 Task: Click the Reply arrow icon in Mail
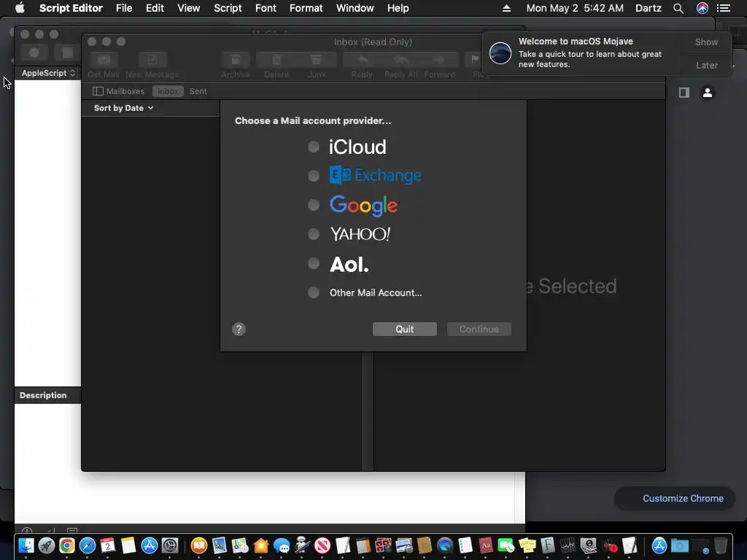point(362,60)
